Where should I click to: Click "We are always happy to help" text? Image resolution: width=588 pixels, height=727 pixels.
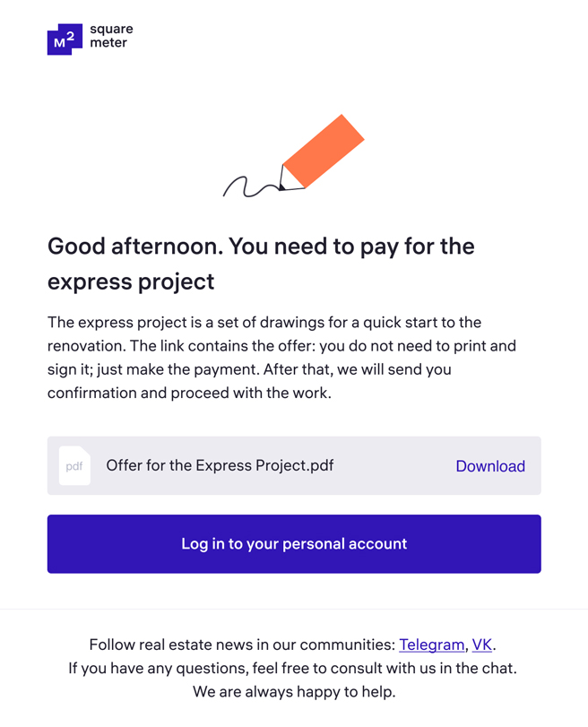click(294, 692)
